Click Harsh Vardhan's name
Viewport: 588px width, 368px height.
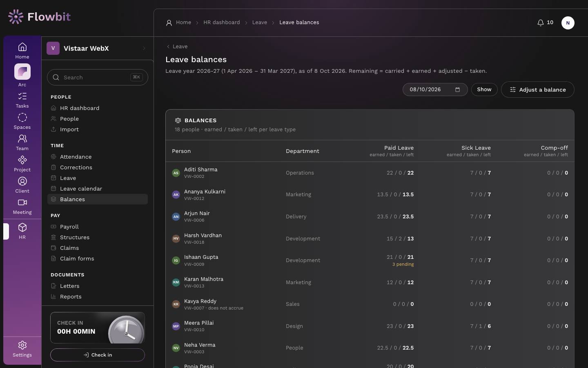click(x=203, y=236)
